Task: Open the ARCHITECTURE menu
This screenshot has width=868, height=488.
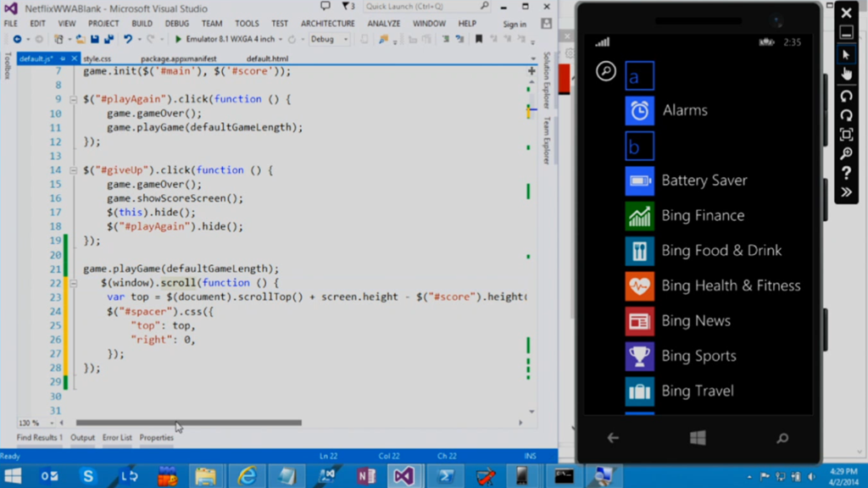Action: coord(328,23)
